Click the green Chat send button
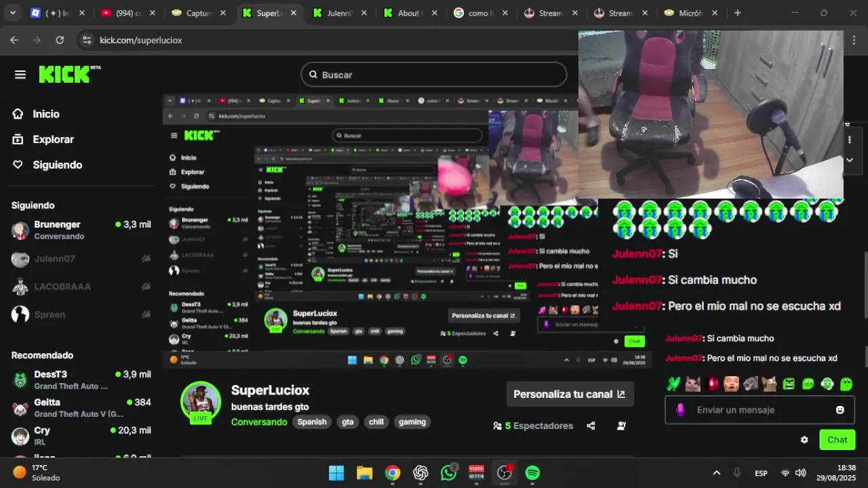 (837, 439)
